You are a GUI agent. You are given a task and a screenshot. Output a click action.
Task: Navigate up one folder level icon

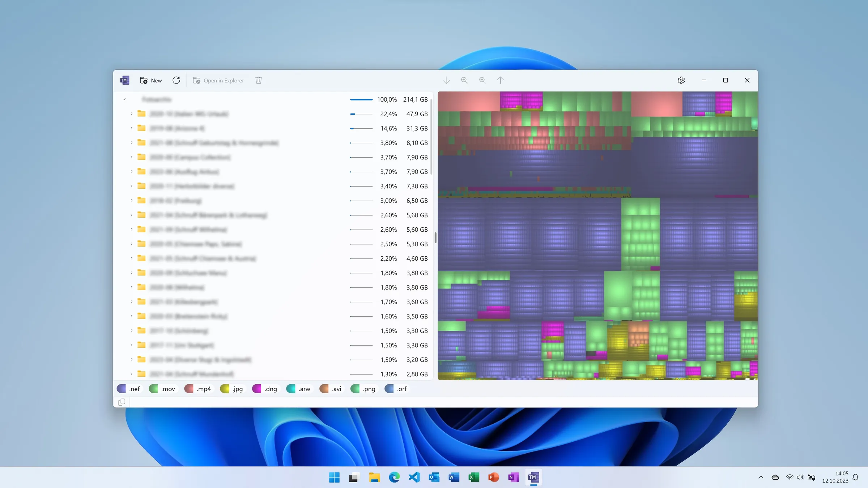(501, 80)
